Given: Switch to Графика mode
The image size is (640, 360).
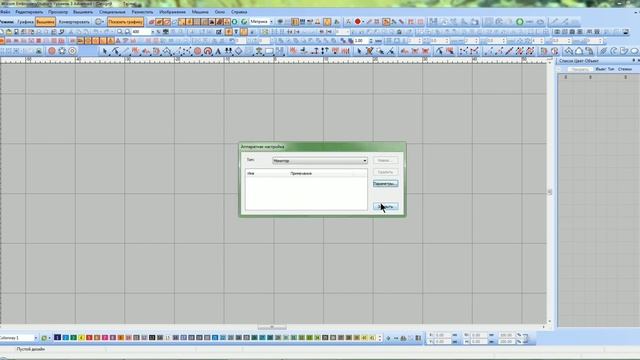Looking at the screenshot, I should pos(25,22).
